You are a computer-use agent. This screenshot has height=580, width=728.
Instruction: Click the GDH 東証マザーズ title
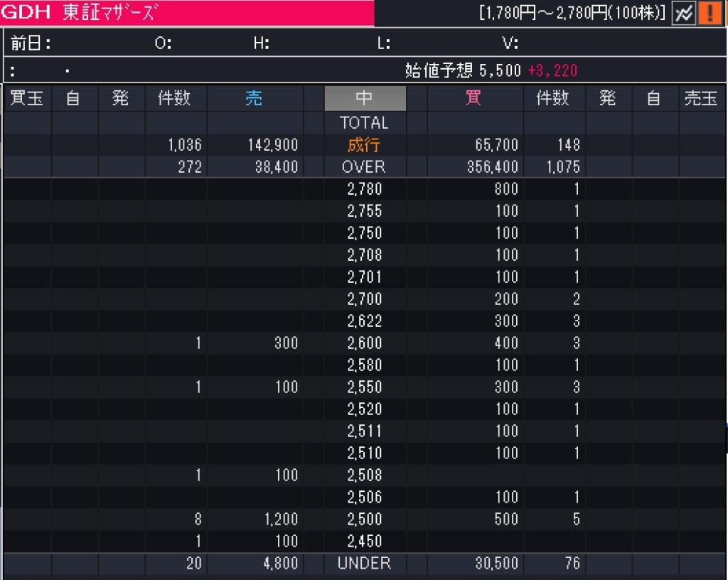pos(78,13)
